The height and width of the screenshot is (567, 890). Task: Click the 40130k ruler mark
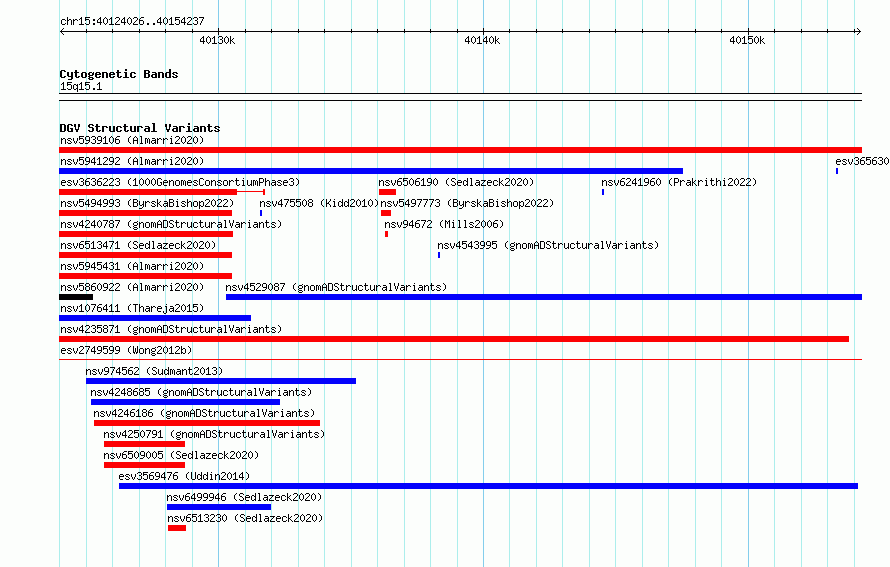(x=217, y=40)
